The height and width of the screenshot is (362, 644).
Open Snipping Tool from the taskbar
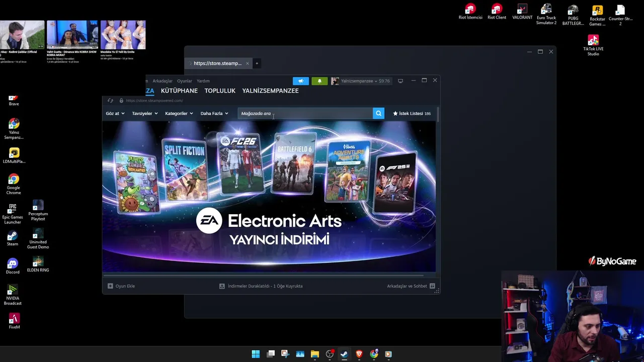(285, 354)
